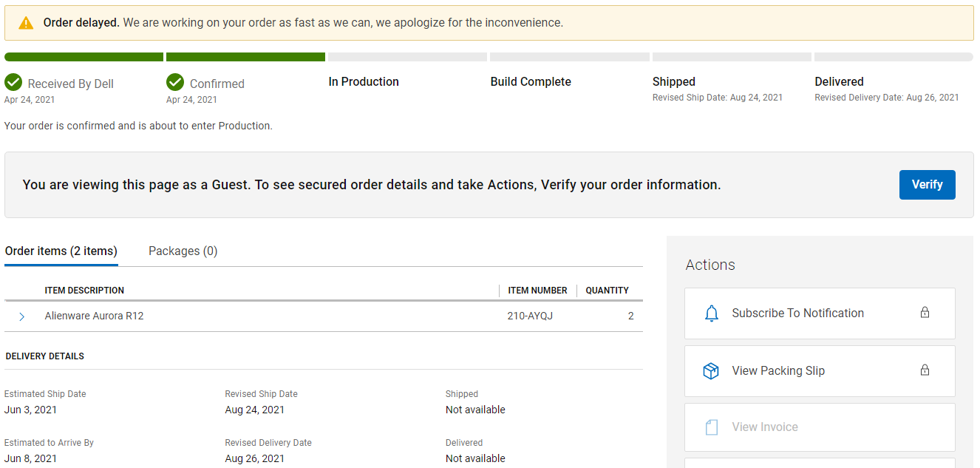This screenshot has width=980, height=468.
Task: Open Subscribe To Notification action
Action: point(820,313)
